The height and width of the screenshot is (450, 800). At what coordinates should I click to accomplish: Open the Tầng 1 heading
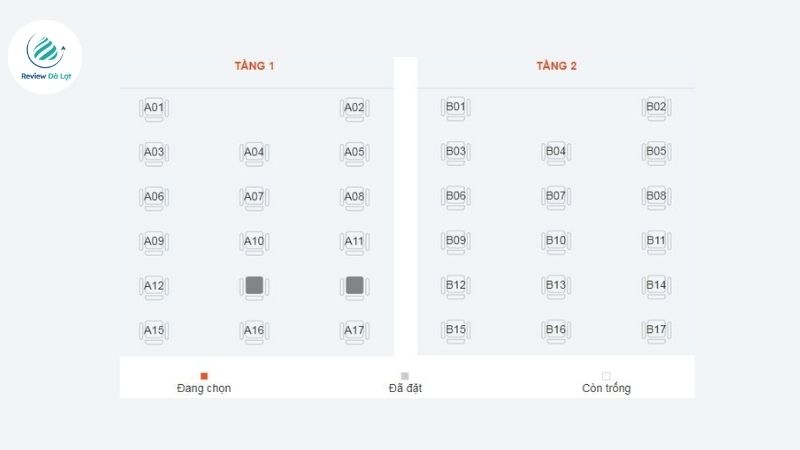tap(254, 66)
